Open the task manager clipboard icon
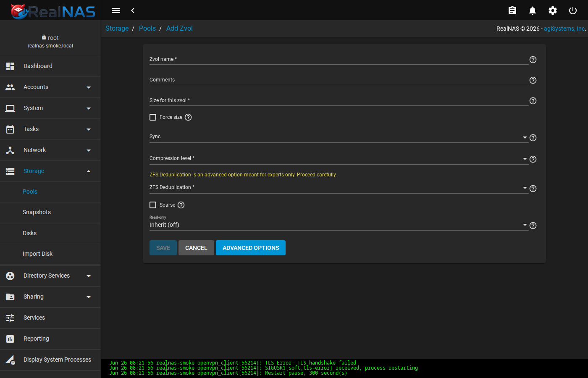The width and height of the screenshot is (588, 378). click(512, 10)
